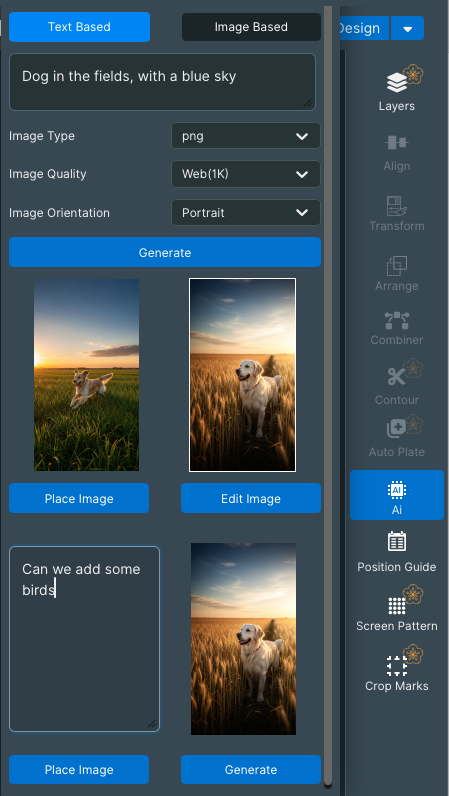Click the wide Generate button under orientation
449x796 pixels.
[165, 252]
